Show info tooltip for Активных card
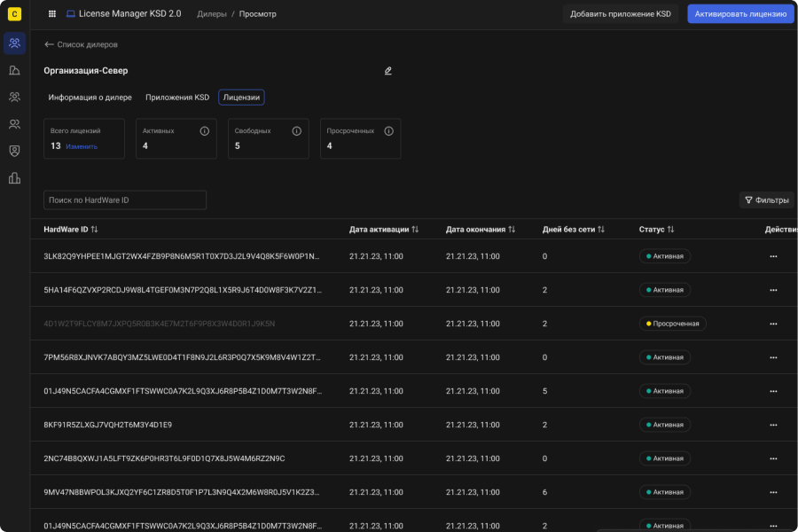 205,131
